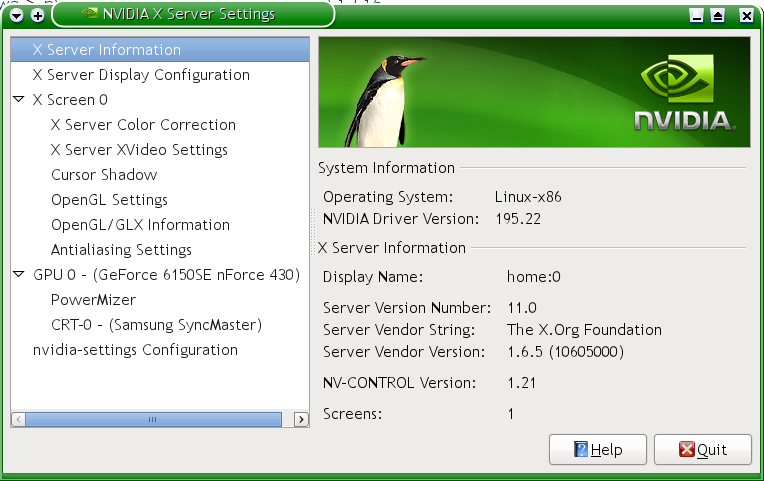Open X Server XVideo Settings
Screen dimensions: 764x481
139,150
